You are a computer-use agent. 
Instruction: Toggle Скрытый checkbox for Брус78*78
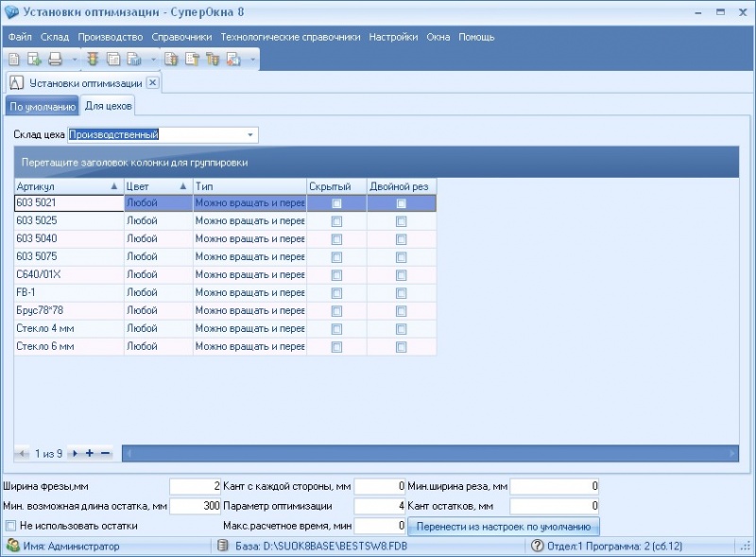click(x=336, y=311)
